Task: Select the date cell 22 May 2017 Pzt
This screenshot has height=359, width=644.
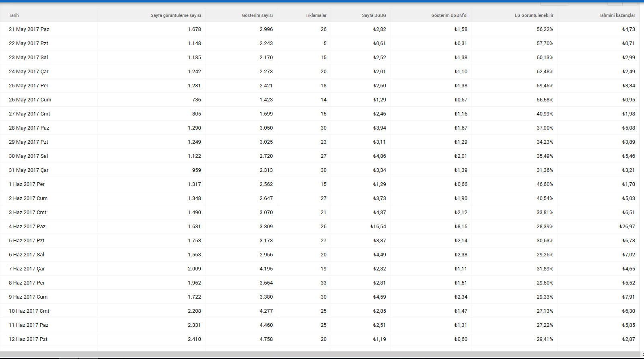Action: click(x=29, y=43)
